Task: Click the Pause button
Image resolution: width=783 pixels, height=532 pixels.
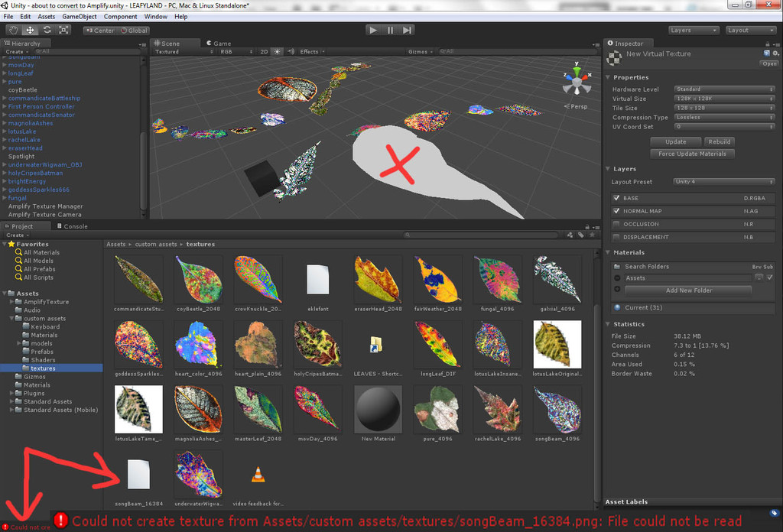Action: coord(390,30)
